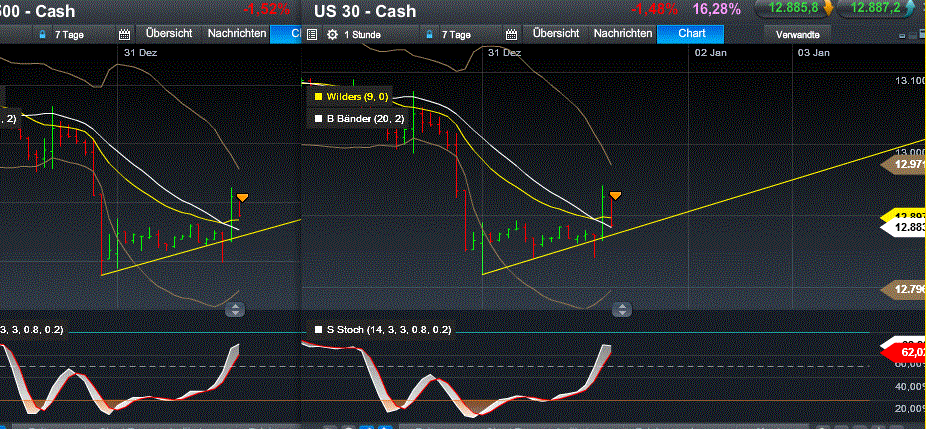Open the 7 Tage range dropdown in left chart
The width and height of the screenshot is (926, 429).
(x=69, y=35)
